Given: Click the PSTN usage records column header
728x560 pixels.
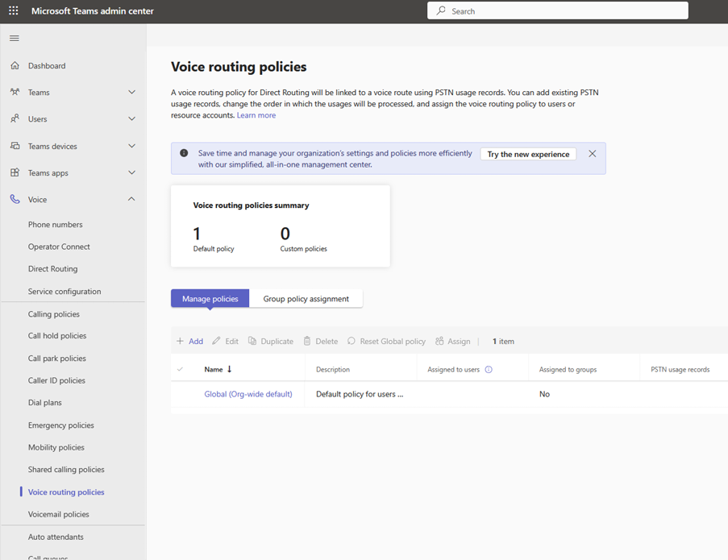Looking at the screenshot, I should pos(680,369).
